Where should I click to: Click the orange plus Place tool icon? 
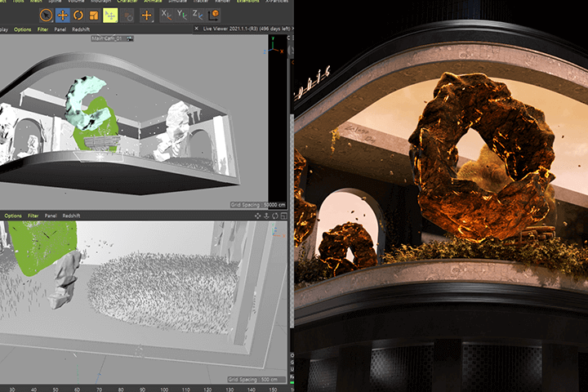point(147,15)
